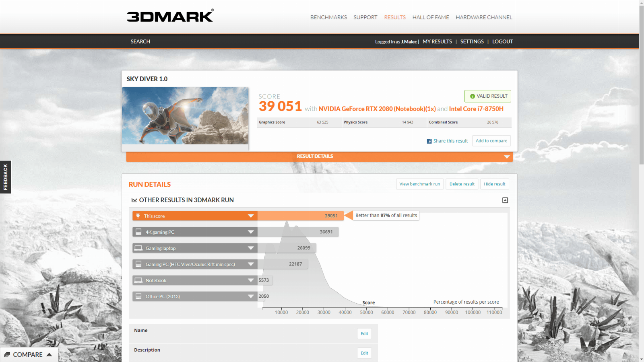Click the Logout link
The image size is (644, 362).
tap(502, 41)
